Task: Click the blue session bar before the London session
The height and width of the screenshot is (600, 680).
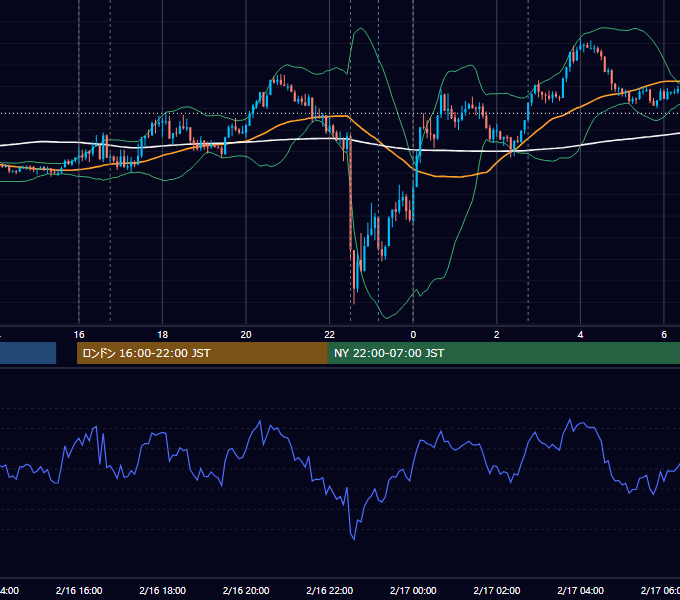Action: [28, 353]
